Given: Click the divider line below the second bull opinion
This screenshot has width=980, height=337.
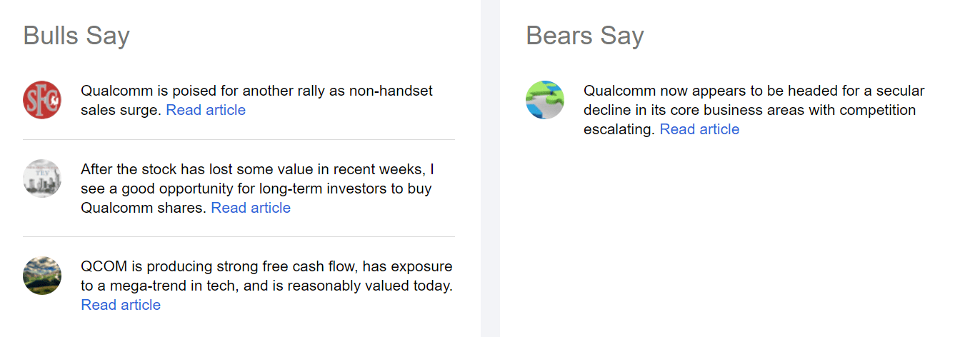Looking at the screenshot, I should pos(239,236).
